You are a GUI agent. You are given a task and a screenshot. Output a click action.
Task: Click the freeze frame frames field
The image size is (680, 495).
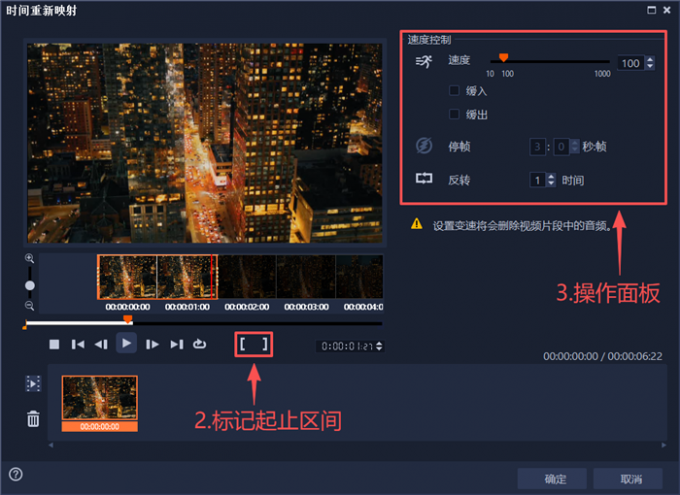coord(562,147)
